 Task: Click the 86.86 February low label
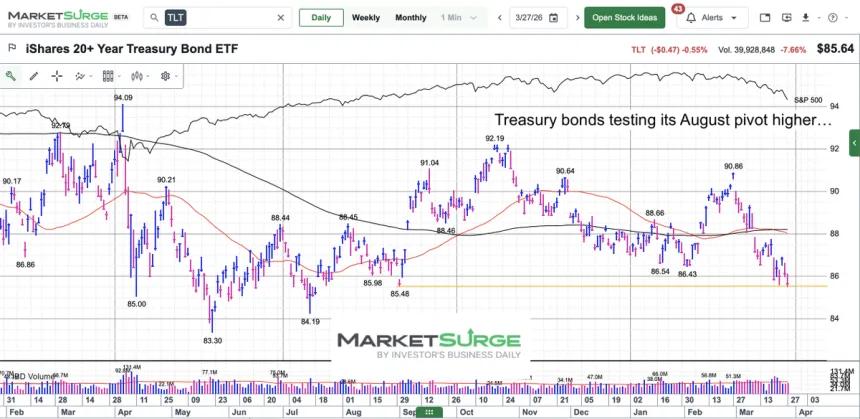pyautogui.click(x=25, y=264)
